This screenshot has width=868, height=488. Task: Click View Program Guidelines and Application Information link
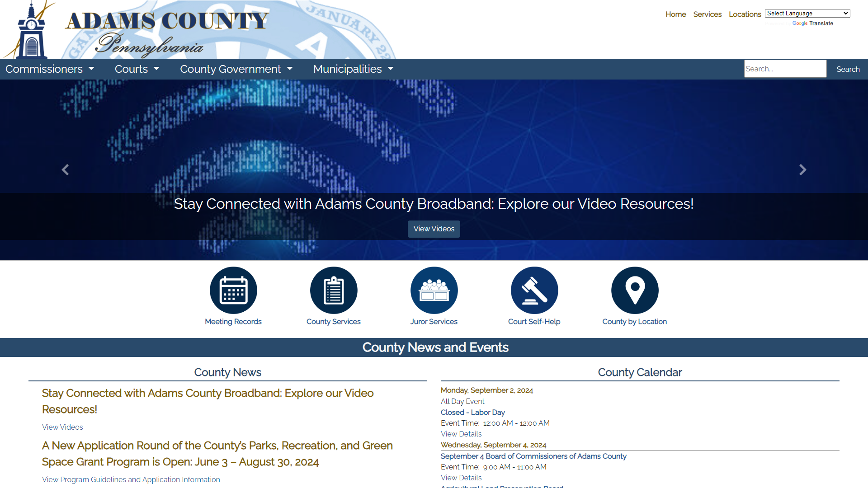coord(131,479)
